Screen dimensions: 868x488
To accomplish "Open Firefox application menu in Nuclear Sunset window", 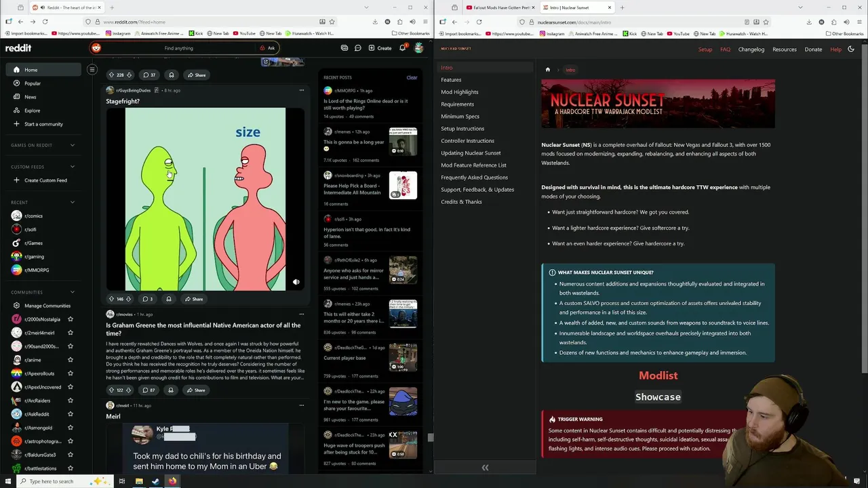I will [859, 22].
